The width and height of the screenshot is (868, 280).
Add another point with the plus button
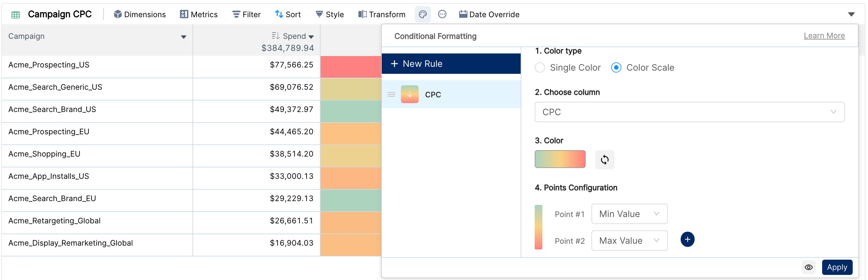pos(687,240)
